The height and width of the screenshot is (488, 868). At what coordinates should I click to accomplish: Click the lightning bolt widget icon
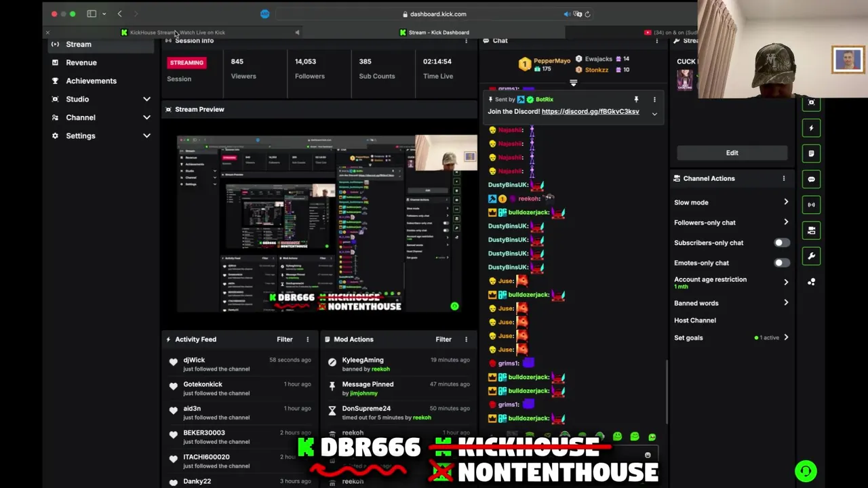click(811, 128)
